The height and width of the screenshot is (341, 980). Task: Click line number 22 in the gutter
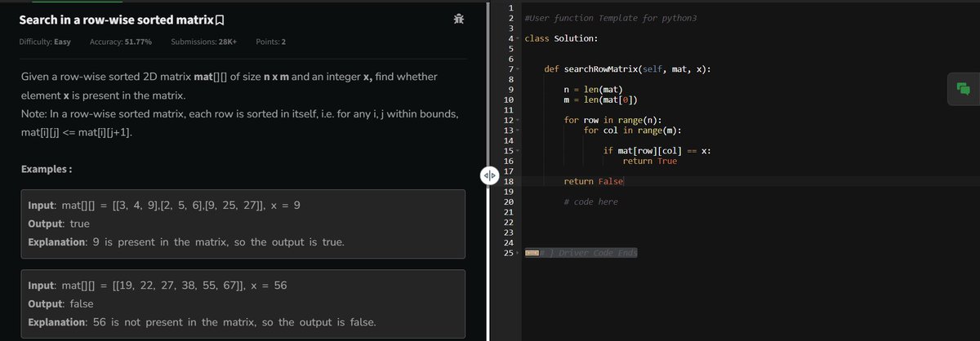(x=509, y=222)
